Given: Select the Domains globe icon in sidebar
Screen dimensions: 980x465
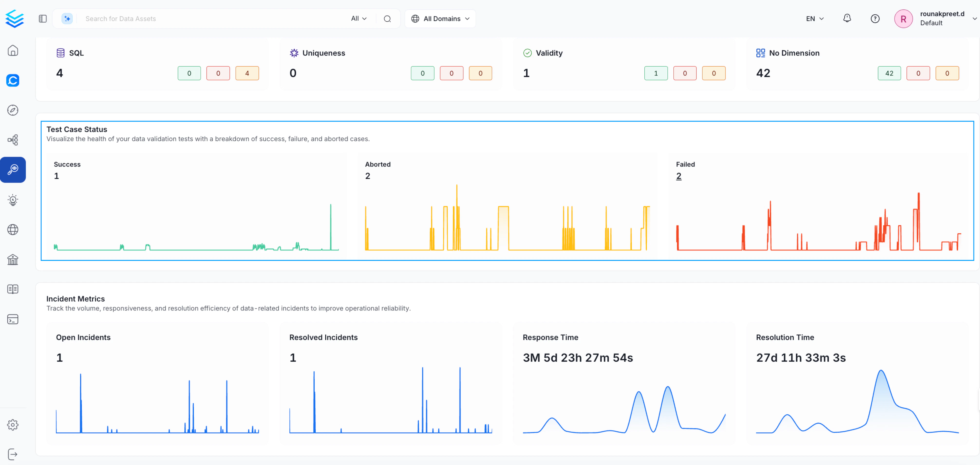Looking at the screenshot, I should 13,229.
